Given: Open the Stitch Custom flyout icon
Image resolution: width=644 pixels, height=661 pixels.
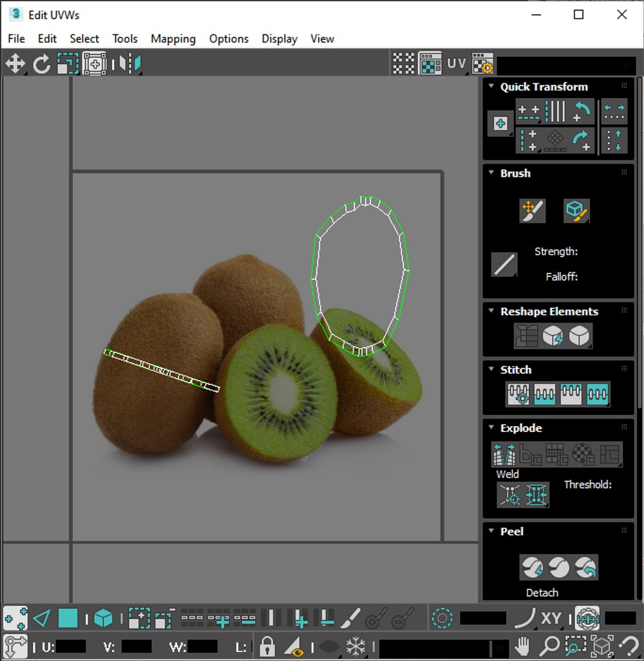Looking at the screenshot, I should [x=597, y=394].
